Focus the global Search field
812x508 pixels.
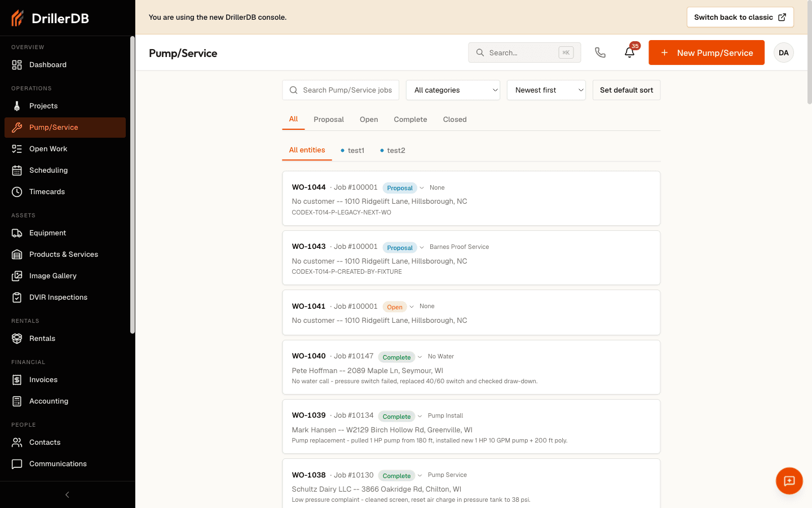(x=524, y=52)
